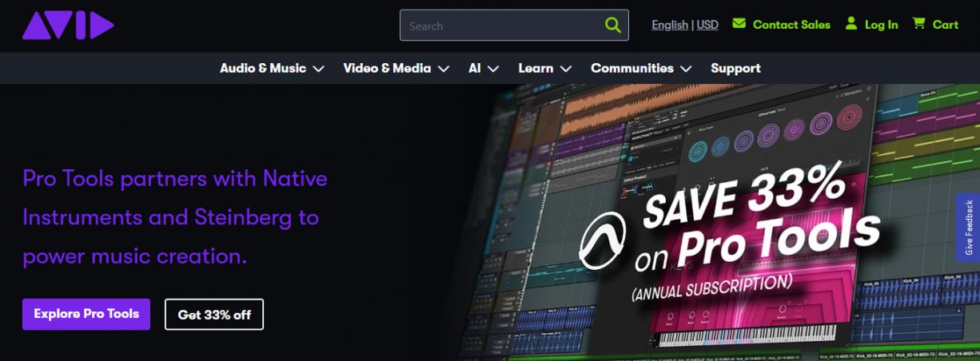Open the AI dropdown chevron
980x361 pixels.
click(493, 69)
